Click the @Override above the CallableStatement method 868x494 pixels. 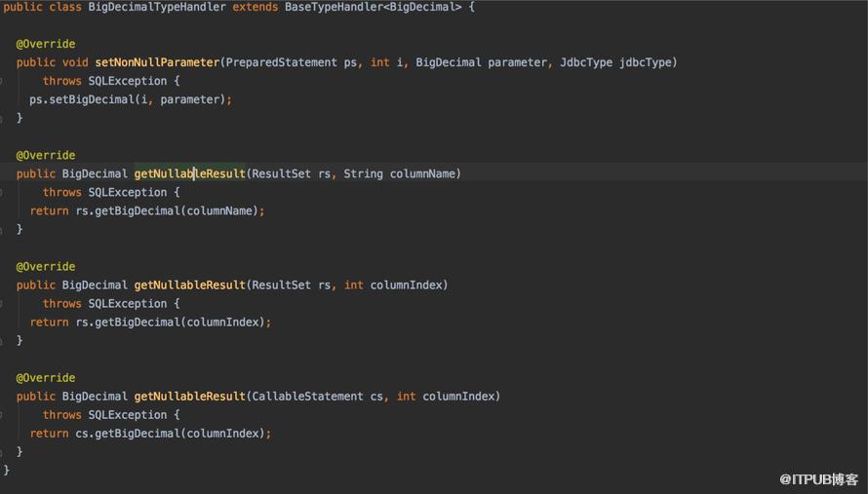pyautogui.click(x=46, y=378)
